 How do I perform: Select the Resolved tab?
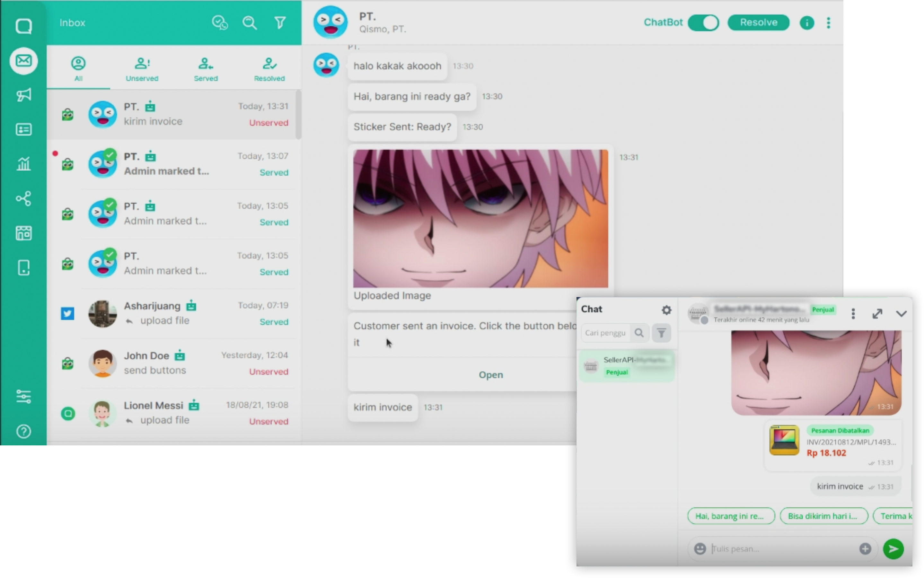(269, 69)
